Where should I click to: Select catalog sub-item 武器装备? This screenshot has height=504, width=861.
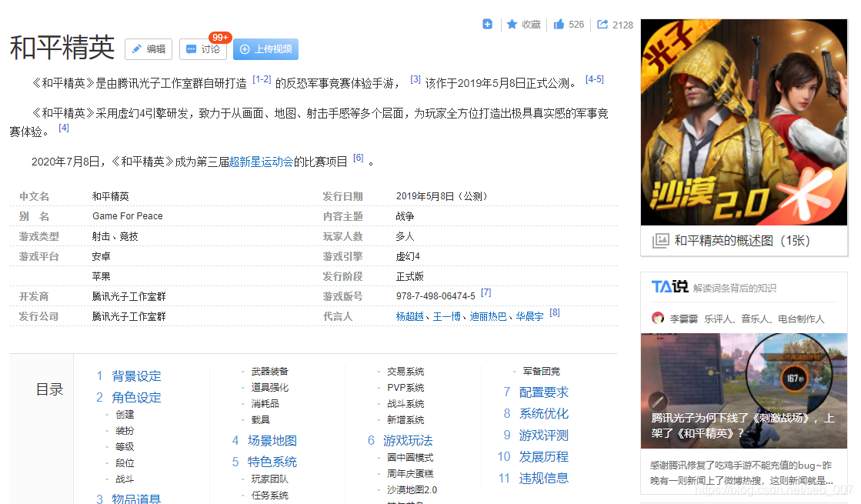[269, 371]
